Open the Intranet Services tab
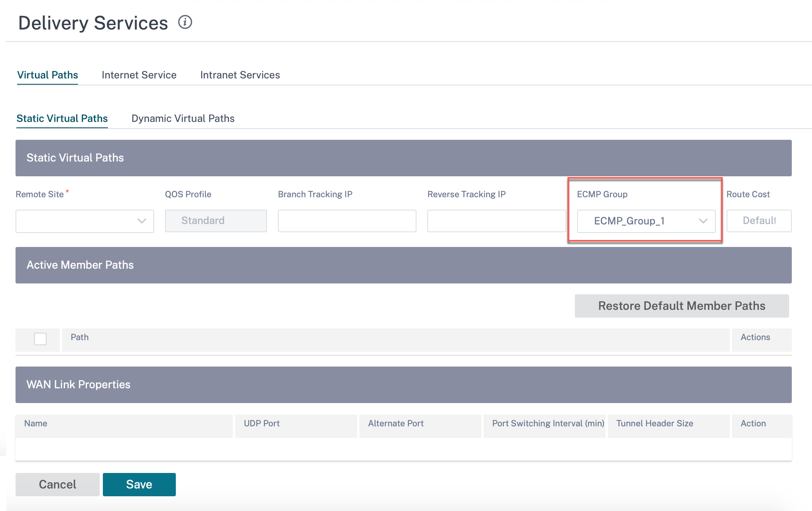 coord(240,75)
